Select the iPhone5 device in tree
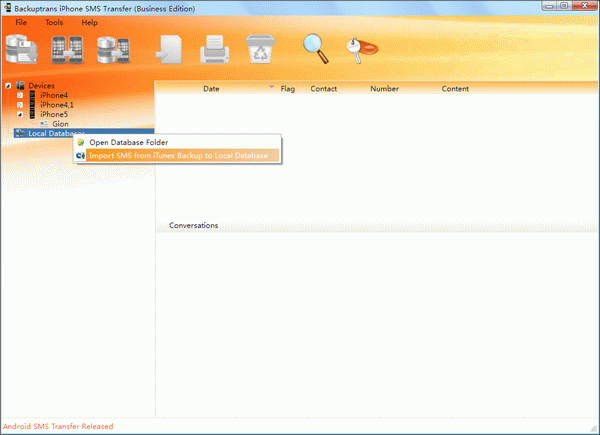Viewport: 600px width, 435px height. click(x=54, y=114)
